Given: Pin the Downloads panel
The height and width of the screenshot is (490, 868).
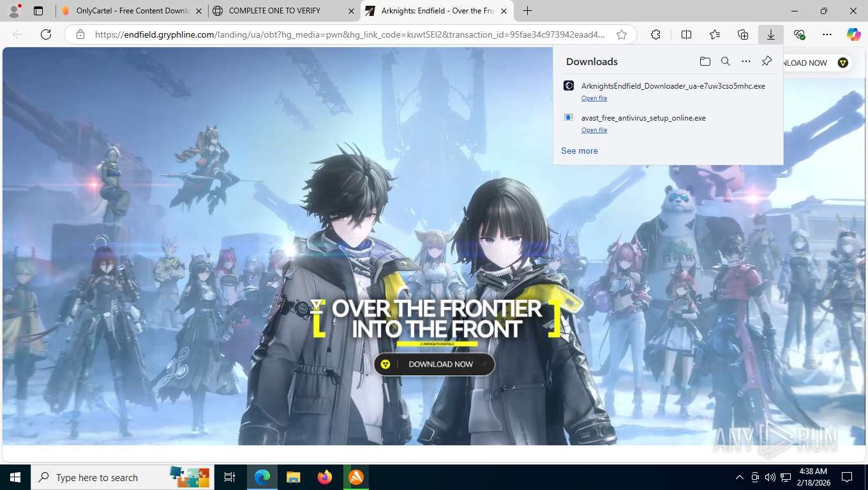Looking at the screenshot, I should tap(767, 61).
